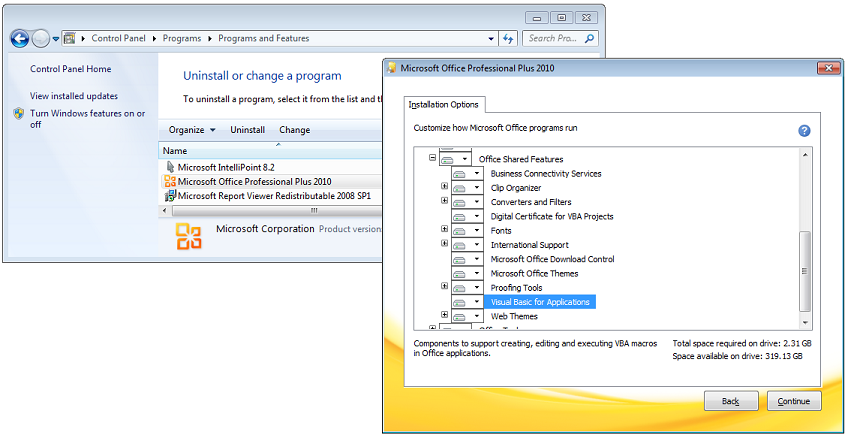848x438 pixels.
Task: Click the Office setup dialog title bar icon
Action: pos(392,68)
